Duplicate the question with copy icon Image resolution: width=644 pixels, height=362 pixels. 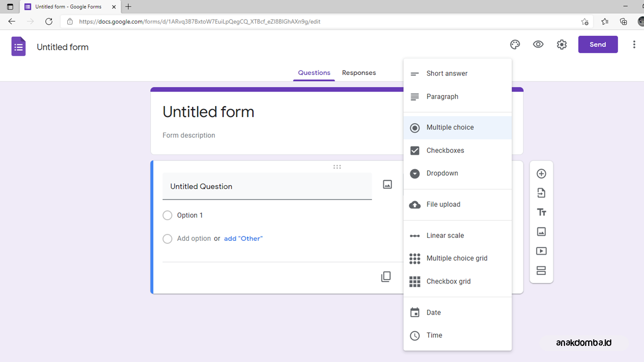tap(386, 277)
